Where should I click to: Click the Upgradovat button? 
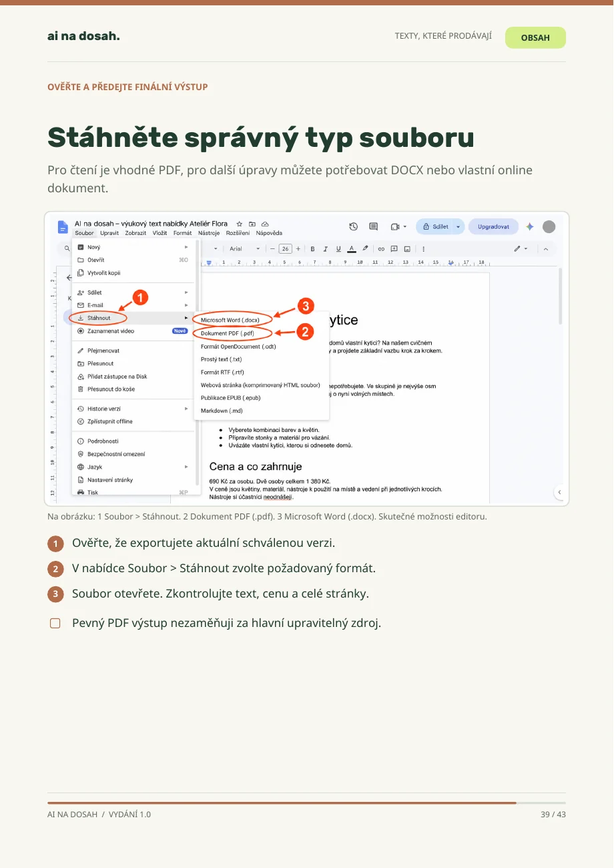[x=493, y=227]
